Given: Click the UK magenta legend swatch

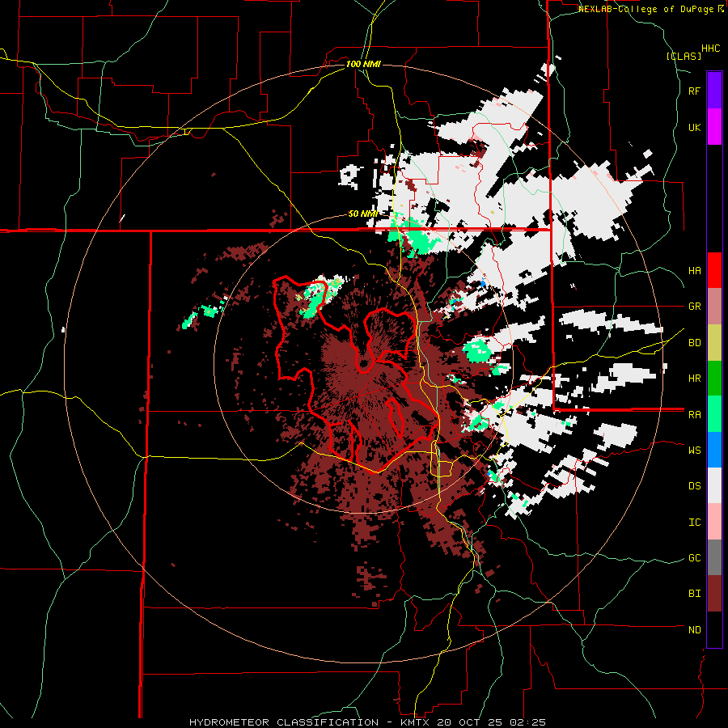Looking at the screenshot, I should click(x=714, y=127).
